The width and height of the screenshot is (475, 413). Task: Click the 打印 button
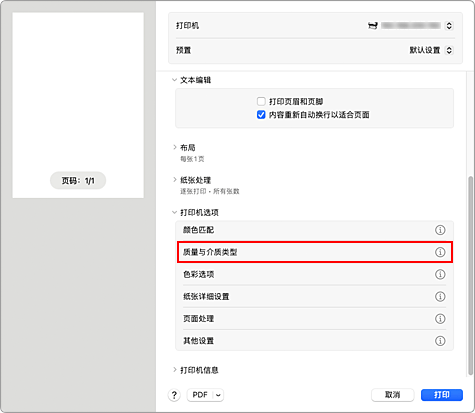(x=442, y=395)
